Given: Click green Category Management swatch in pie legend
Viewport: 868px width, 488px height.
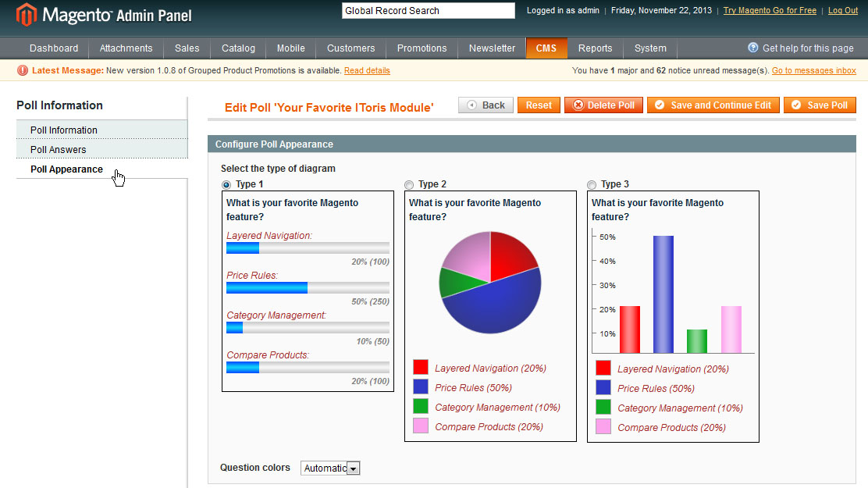Looking at the screenshot, I should pyautogui.click(x=421, y=406).
